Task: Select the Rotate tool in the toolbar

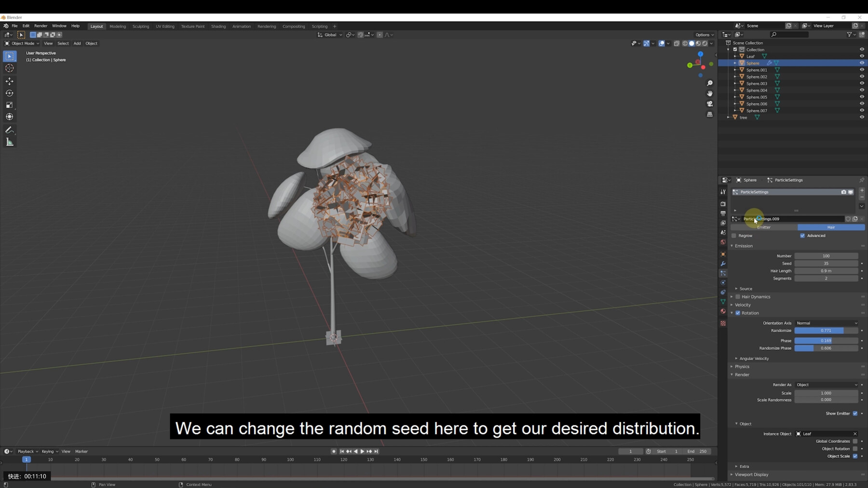Action: (10, 93)
